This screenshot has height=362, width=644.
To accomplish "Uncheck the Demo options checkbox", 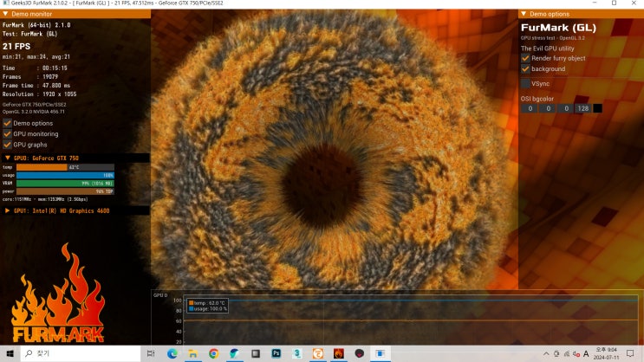I will [x=7, y=123].
